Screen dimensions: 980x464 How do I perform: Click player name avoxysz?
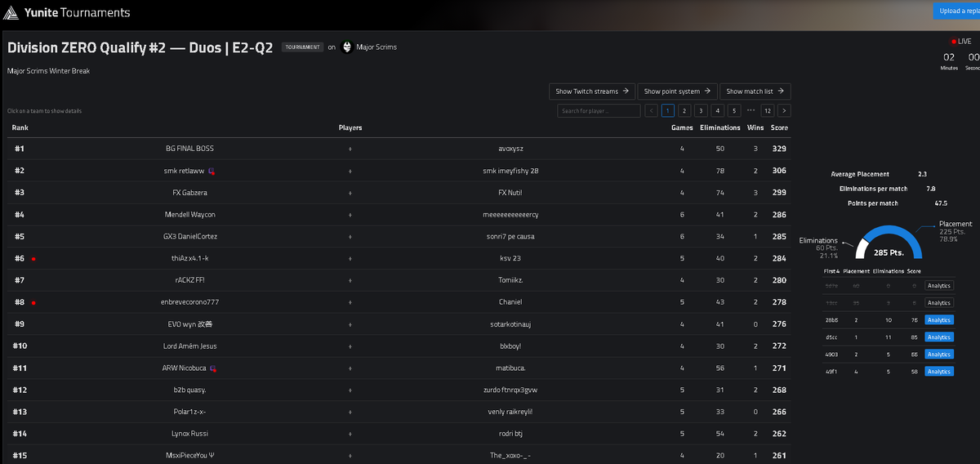pos(510,149)
